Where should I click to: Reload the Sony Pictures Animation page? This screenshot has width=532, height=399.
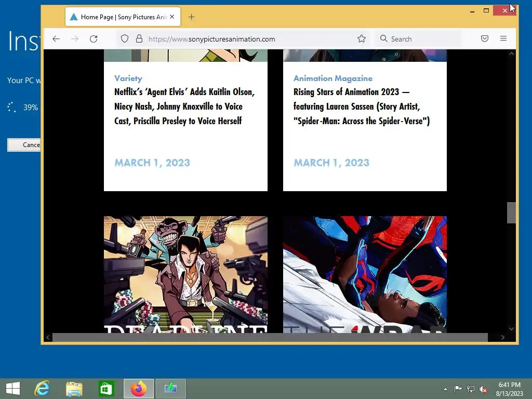click(94, 39)
